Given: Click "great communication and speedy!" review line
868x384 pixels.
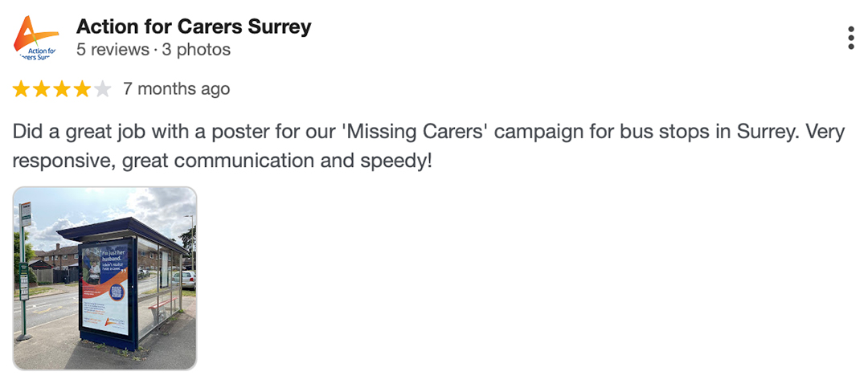Looking at the screenshot, I should coord(303,160).
